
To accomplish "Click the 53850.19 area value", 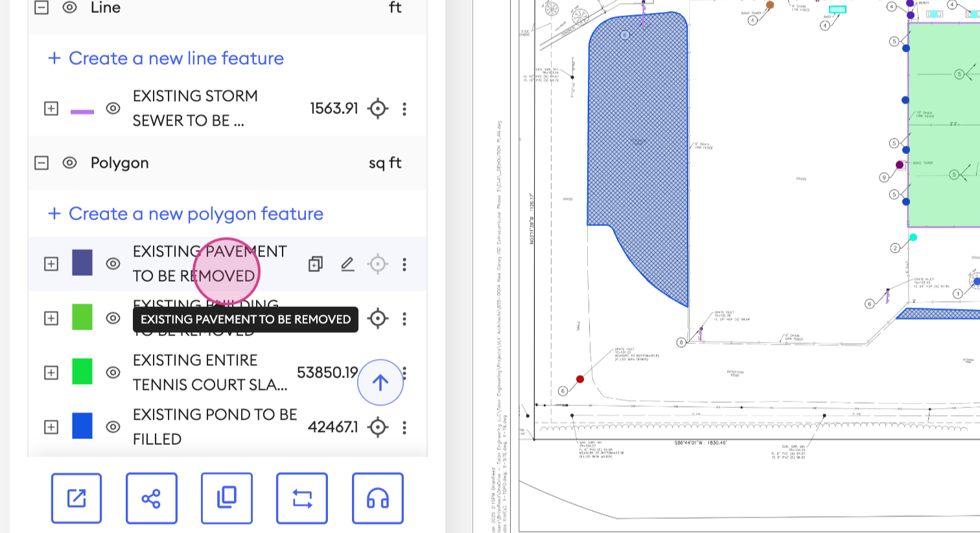I will [327, 372].
